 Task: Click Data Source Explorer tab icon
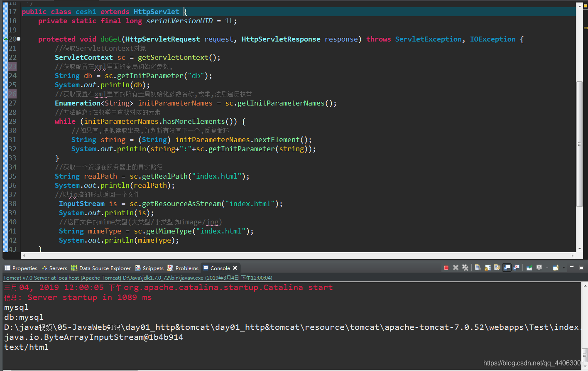(74, 268)
